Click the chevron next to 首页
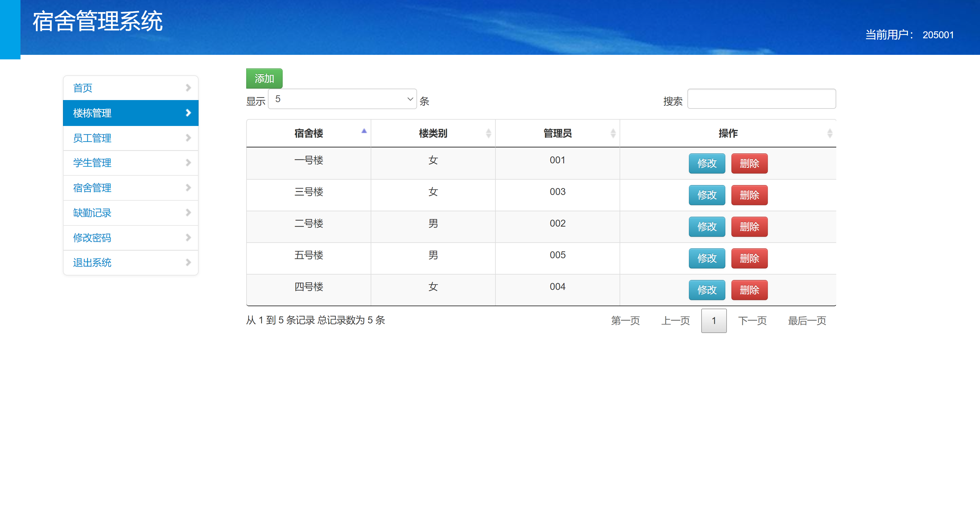This screenshot has height=531, width=980. pyautogui.click(x=188, y=88)
